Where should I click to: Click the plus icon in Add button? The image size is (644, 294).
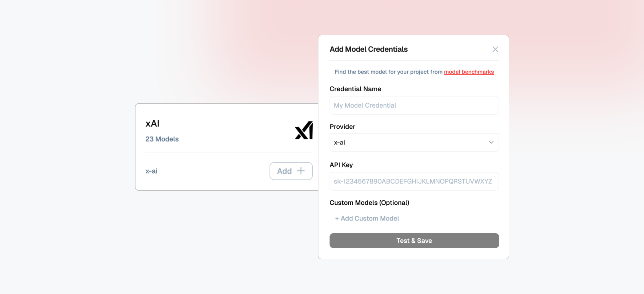click(x=301, y=171)
